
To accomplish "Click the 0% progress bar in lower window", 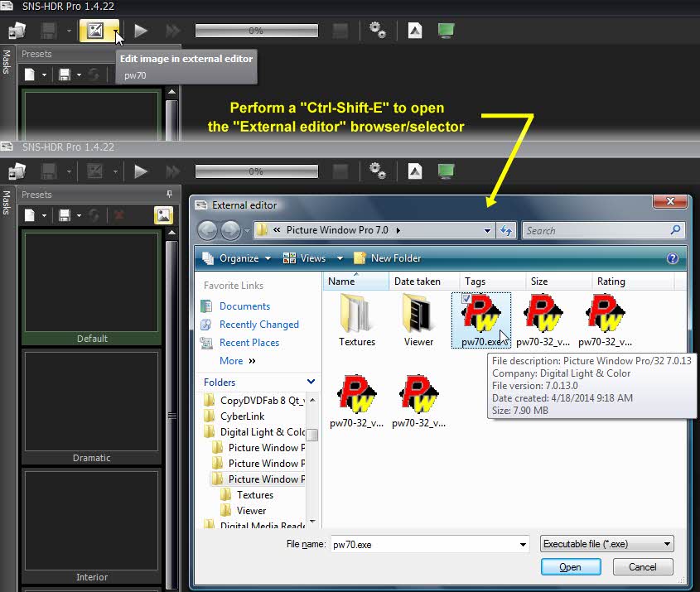I will tap(257, 171).
